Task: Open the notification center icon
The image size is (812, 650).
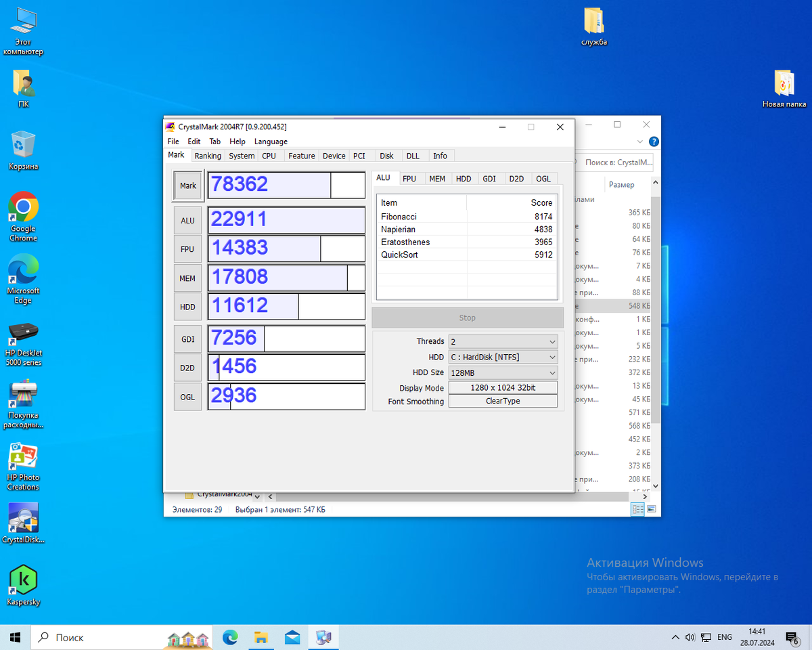Action: pyautogui.click(x=791, y=637)
